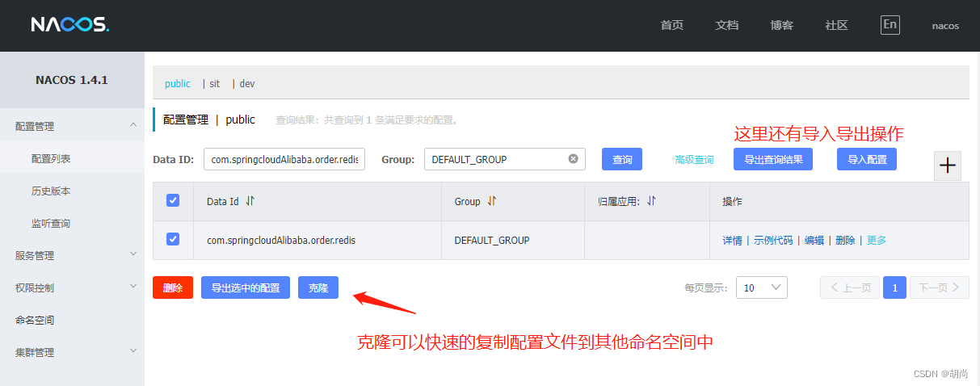Screen dimensions: 980x386
Task: Select the sit namespace tab
Action: pyautogui.click(x=214, y=83)
